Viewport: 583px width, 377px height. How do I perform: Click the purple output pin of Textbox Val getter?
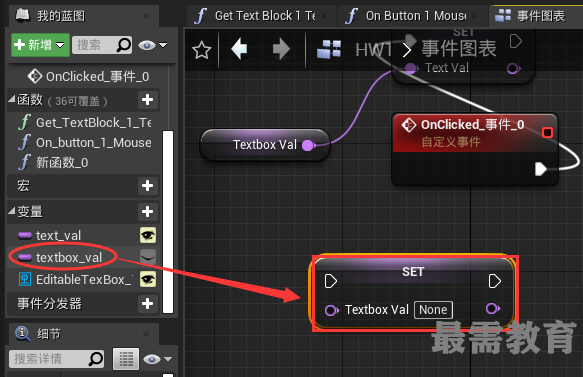coord(309,145)
